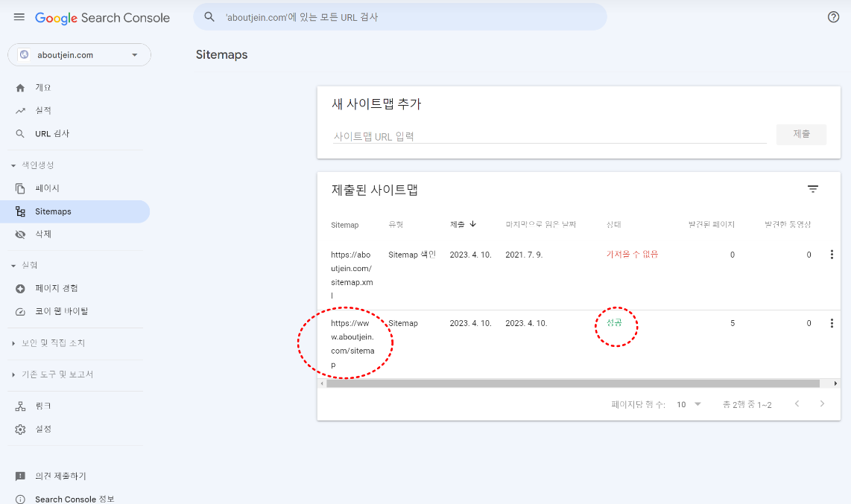Click the links network icon
Viewport: 851px width, 504px height.
[x=20, y=406]
